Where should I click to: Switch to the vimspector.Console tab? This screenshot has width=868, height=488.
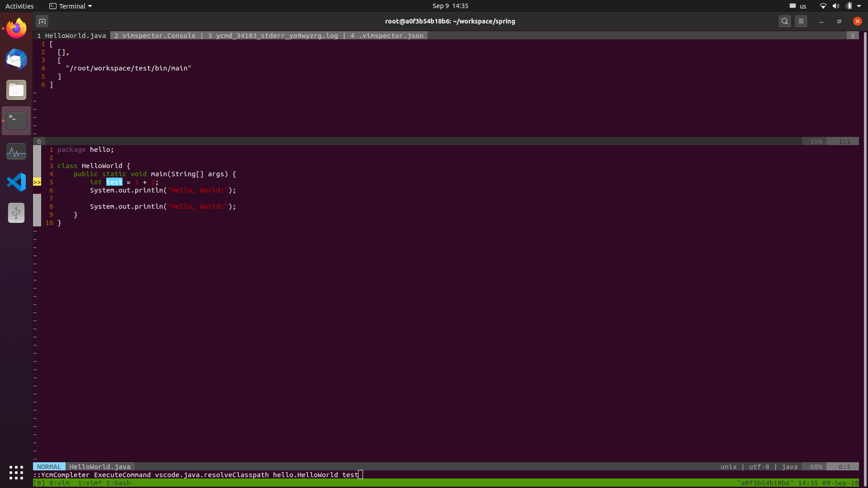tap(155, 35)
